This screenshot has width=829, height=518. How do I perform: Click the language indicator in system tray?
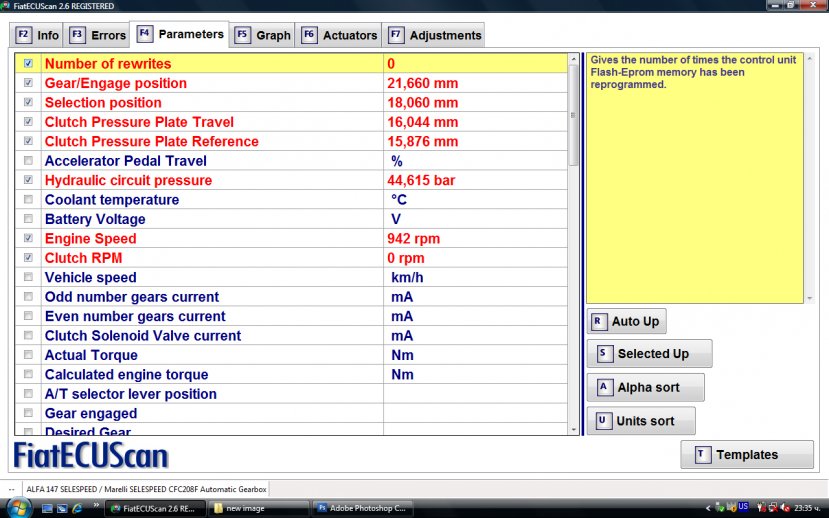pos(743,508)
